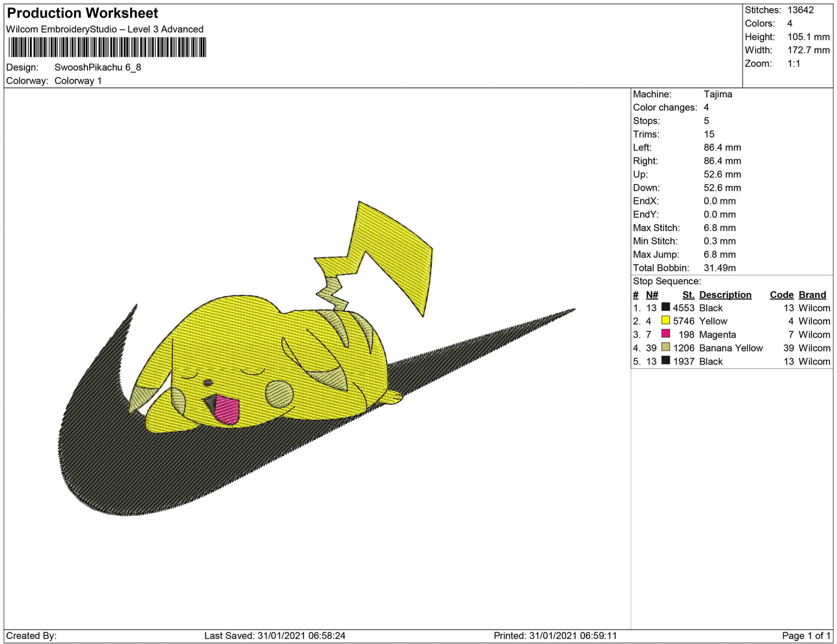Click the Printed timestamp '31/01/2021 06:59:11'
This screenshot has width=837, height=644.
573,636
